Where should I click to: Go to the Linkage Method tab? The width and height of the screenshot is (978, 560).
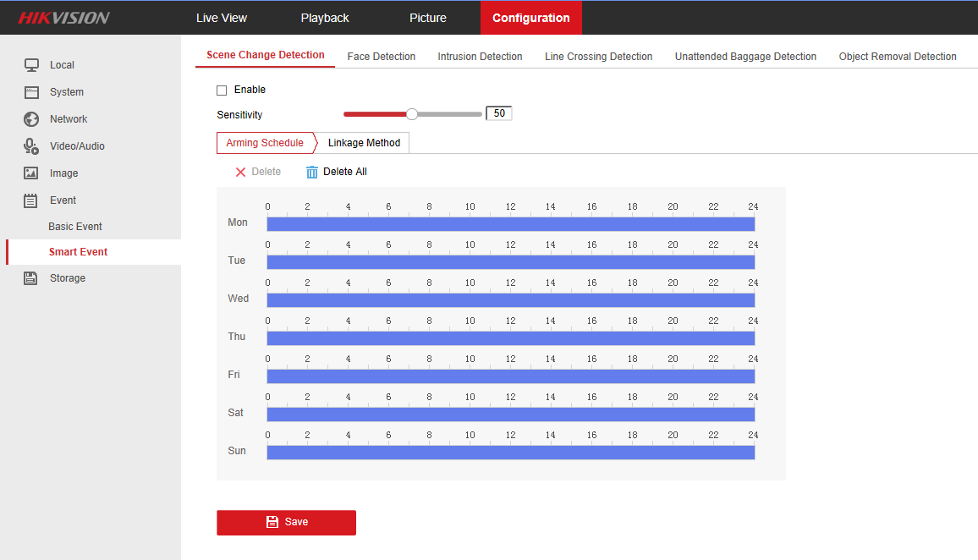[x=364, y=143]
